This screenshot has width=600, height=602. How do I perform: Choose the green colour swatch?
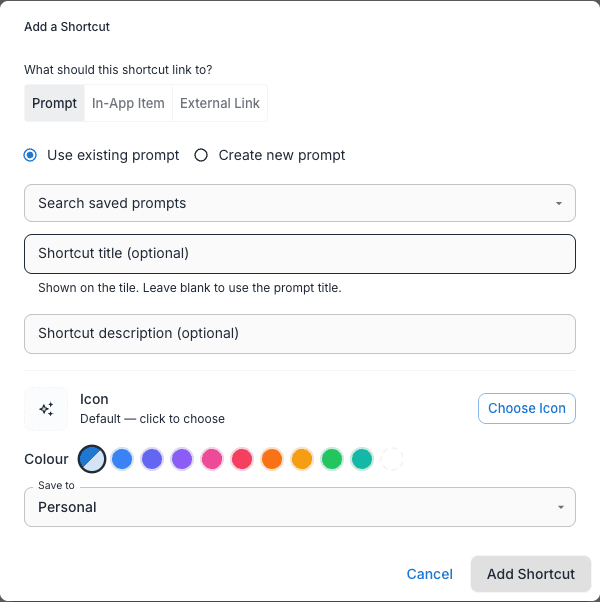click(x=332, y=459)
